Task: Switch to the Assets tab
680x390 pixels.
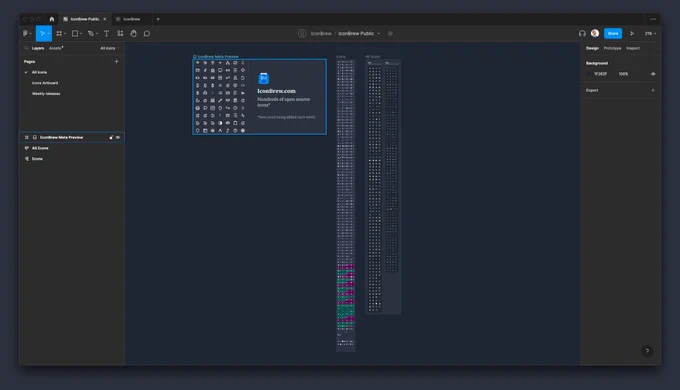Action: pos(56,48)
